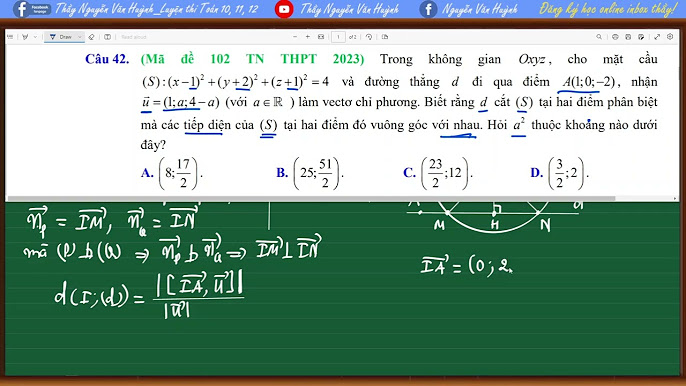Click the 'of 2' page count label
The height and width of the screenshot is (386, 686).
[353, 37]
